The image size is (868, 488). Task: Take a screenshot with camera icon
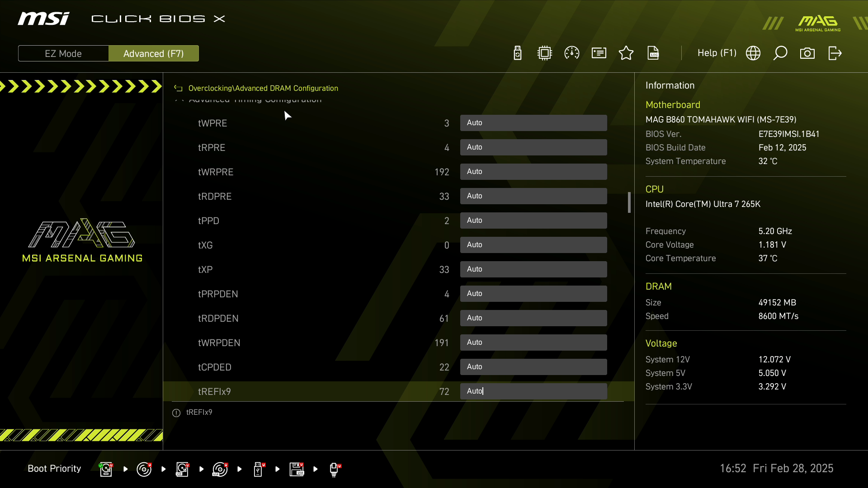807,53
